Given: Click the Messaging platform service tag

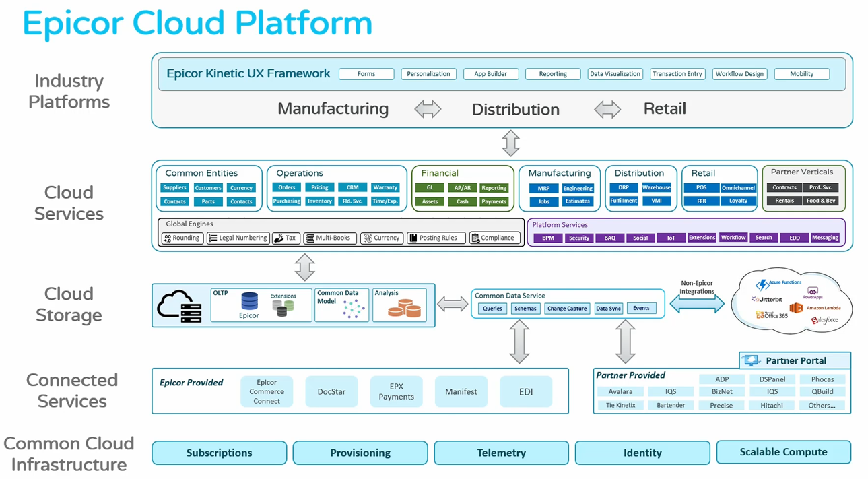Looking at the screenshot, I should click(x=825, y=238).
